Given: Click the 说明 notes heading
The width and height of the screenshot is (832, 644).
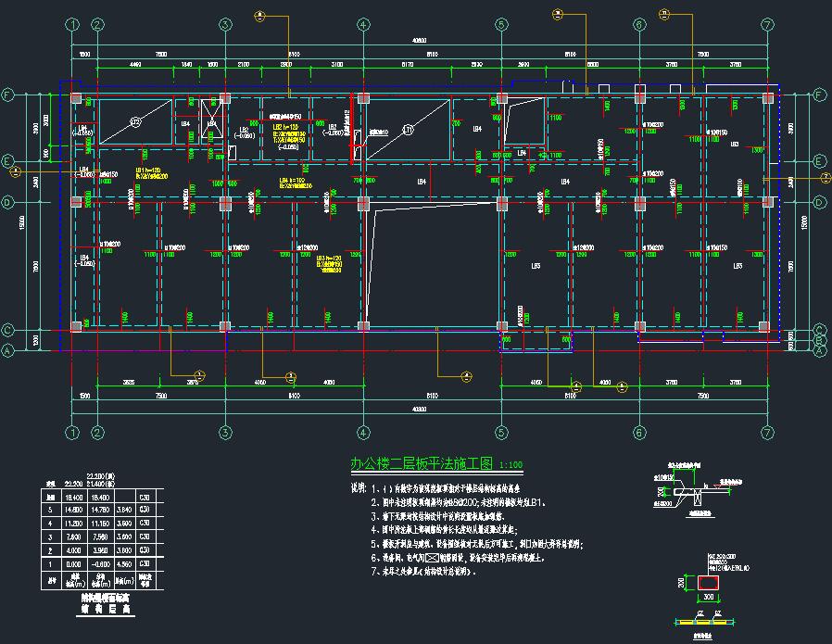Looking at the screenshot, I should pyautogui.click(x=359, y=486).
